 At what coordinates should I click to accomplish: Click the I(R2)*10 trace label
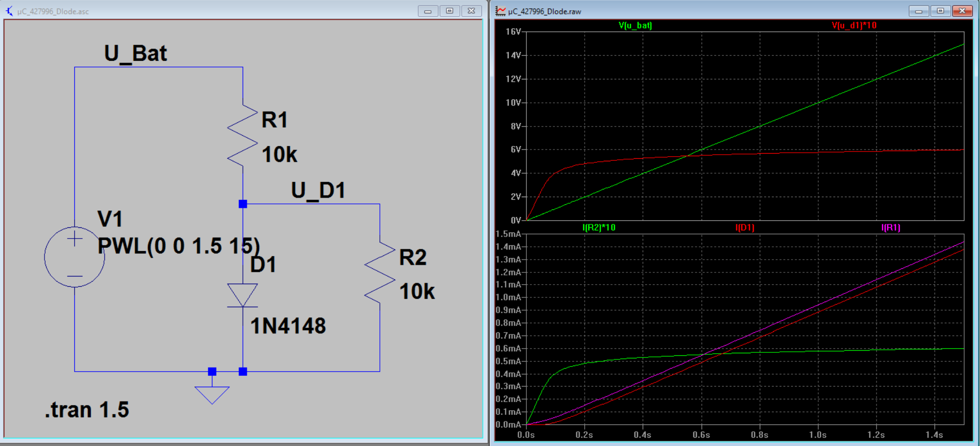(599, 227)
